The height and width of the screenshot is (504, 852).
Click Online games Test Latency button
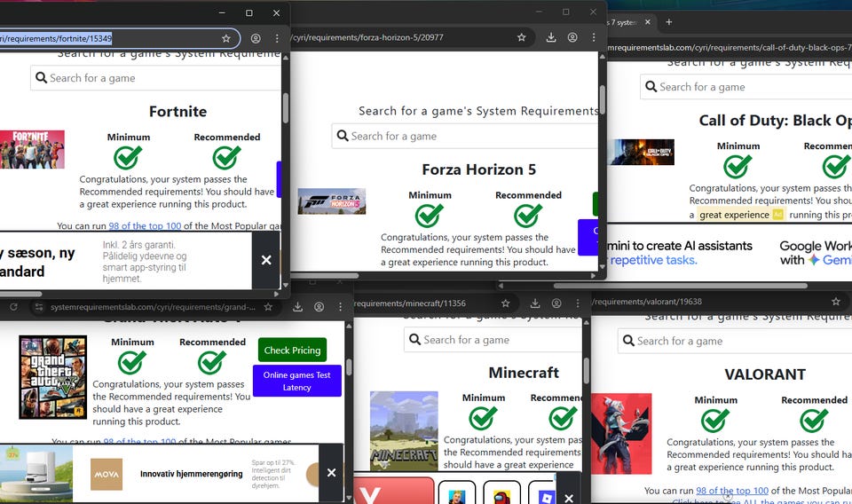coord(296,381)
